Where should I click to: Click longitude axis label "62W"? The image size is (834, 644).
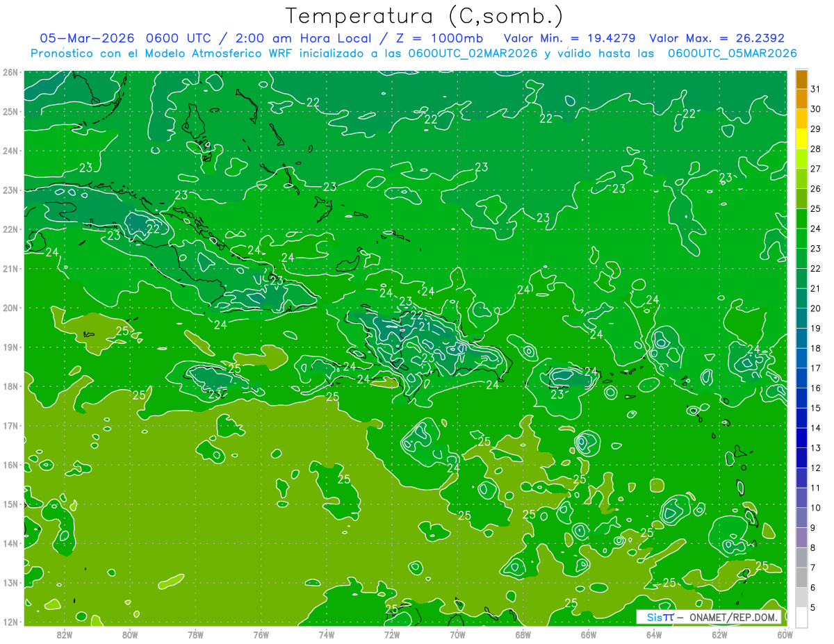coord(719,634)
